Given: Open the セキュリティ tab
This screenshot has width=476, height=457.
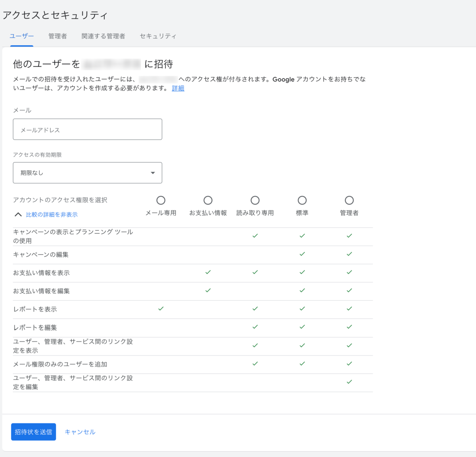Looking at the screenshot, I should 158,36.
